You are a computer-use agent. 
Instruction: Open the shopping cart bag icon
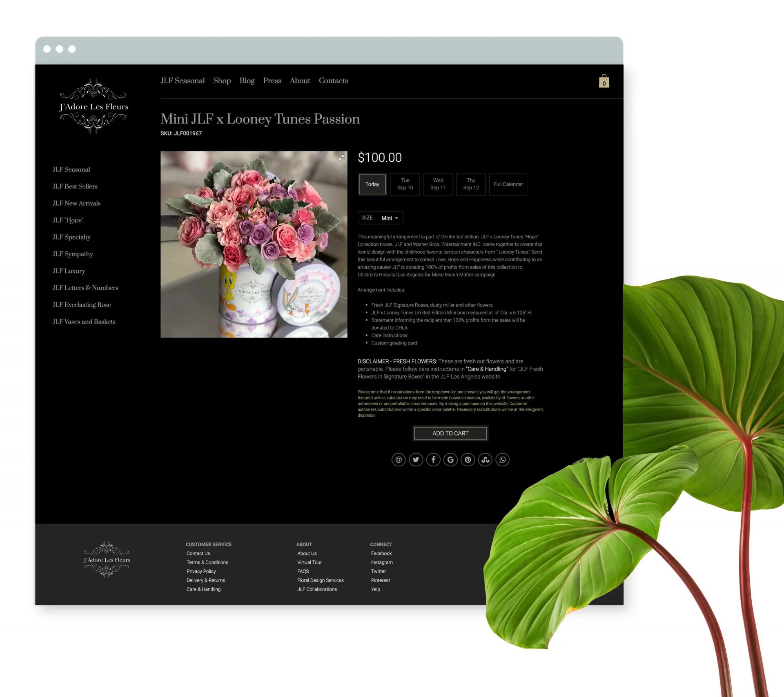click(x=604, y=81)
